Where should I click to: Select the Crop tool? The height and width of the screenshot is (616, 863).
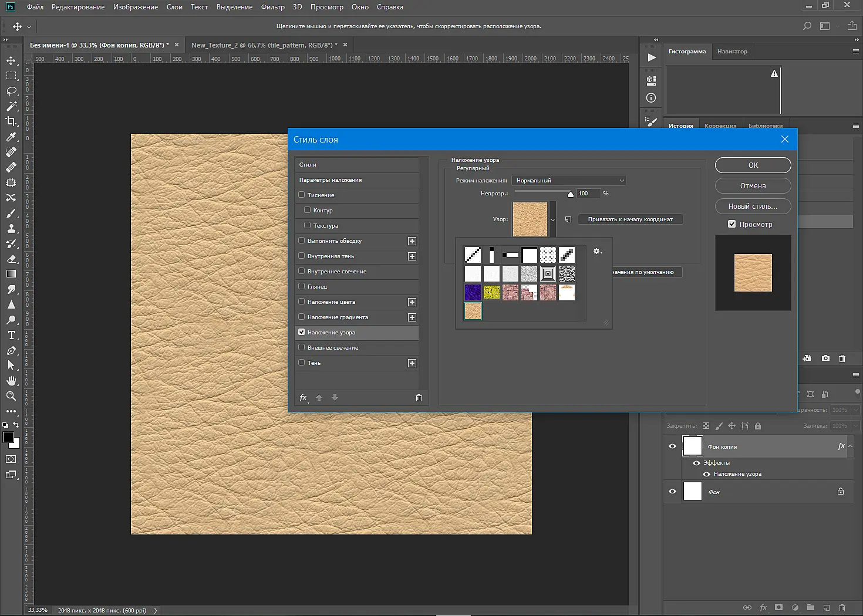click(x=11, y=121)
